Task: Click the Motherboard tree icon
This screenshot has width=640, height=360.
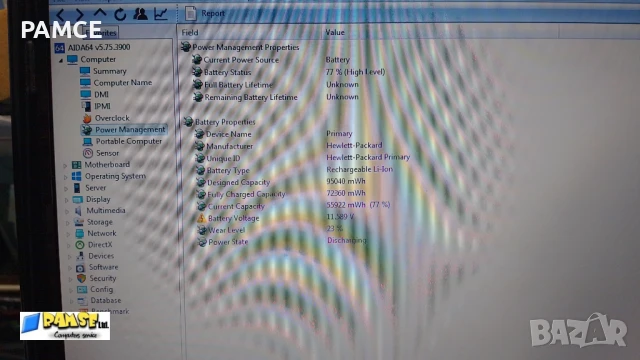Action: [x=76, y=165]
